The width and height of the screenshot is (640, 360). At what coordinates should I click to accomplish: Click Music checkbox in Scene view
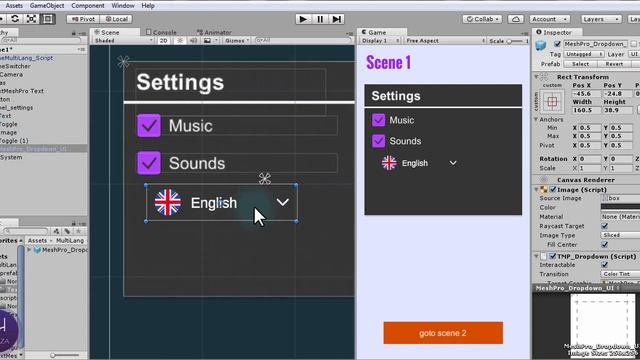click(149, 125)
